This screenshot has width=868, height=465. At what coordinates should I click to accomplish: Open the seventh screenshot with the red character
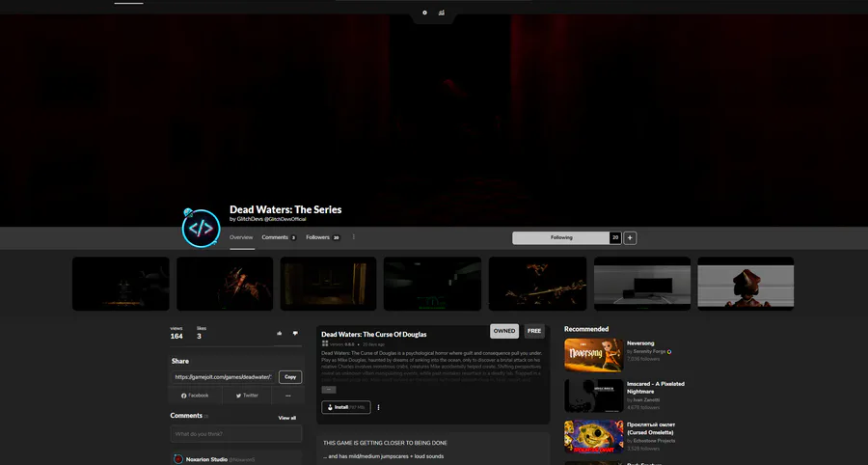click(x=746, y=284)
